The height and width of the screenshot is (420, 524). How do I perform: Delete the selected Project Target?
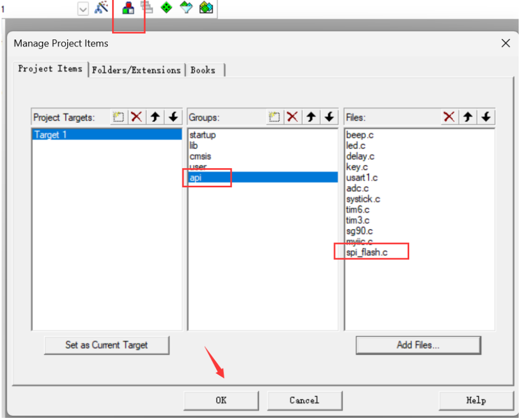tap(137, 117)
